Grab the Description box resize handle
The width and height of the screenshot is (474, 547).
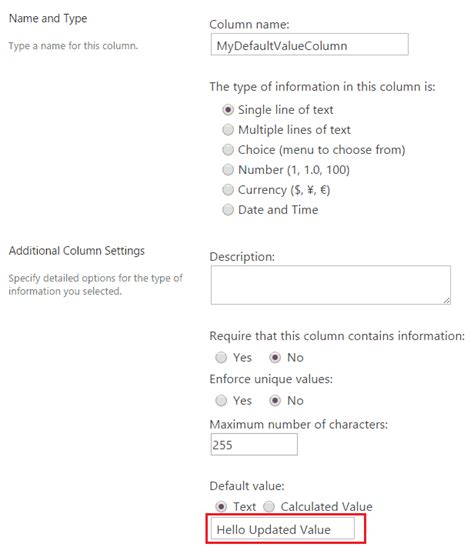[x=447, y=301]
